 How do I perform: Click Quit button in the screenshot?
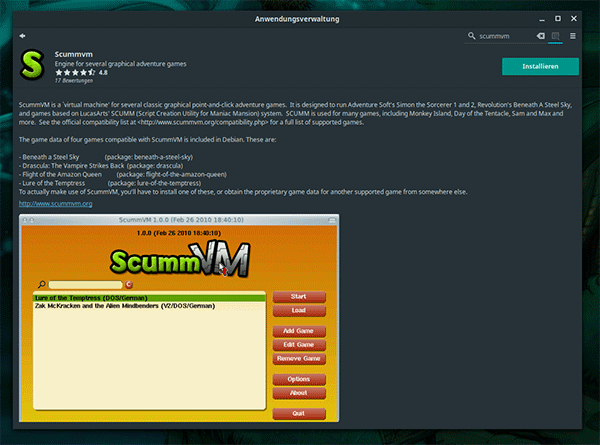[298, 412]
